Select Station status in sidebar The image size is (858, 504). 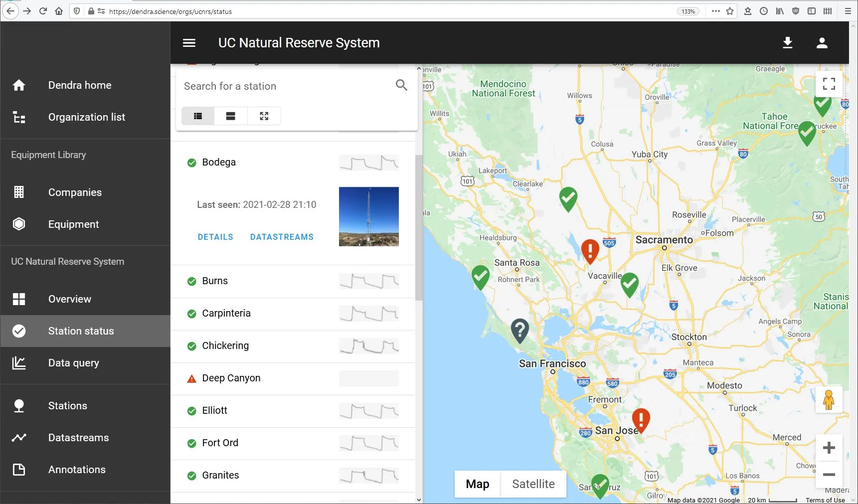[85, 331]
